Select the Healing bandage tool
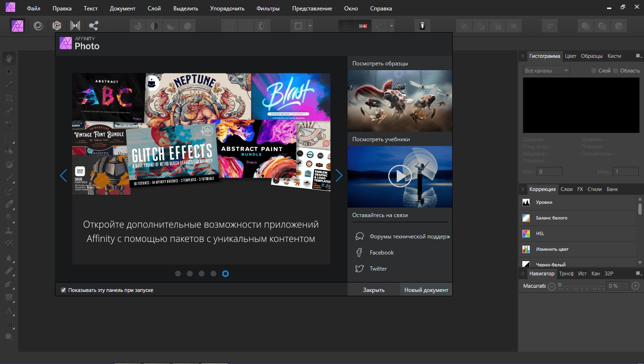Viewport: 644px width, 364px height. pyautogui.click(x=9, y=271)
